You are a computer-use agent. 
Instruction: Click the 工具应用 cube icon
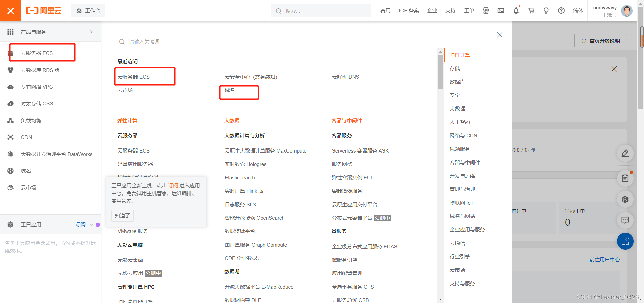tap(11, 224)
